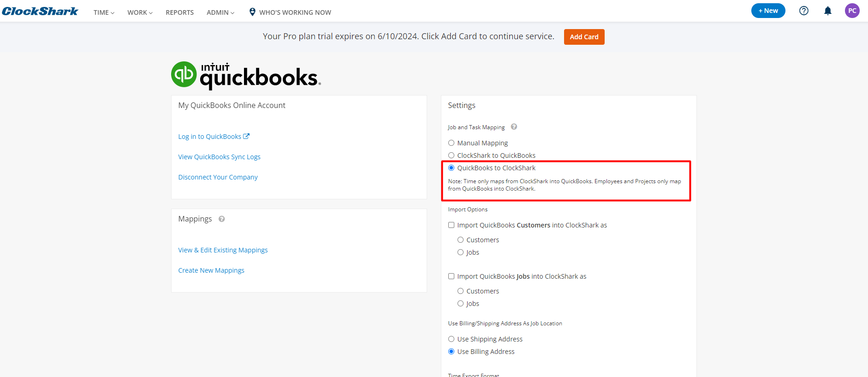Select ClockShark to QuickBooks option

point(451,156)
